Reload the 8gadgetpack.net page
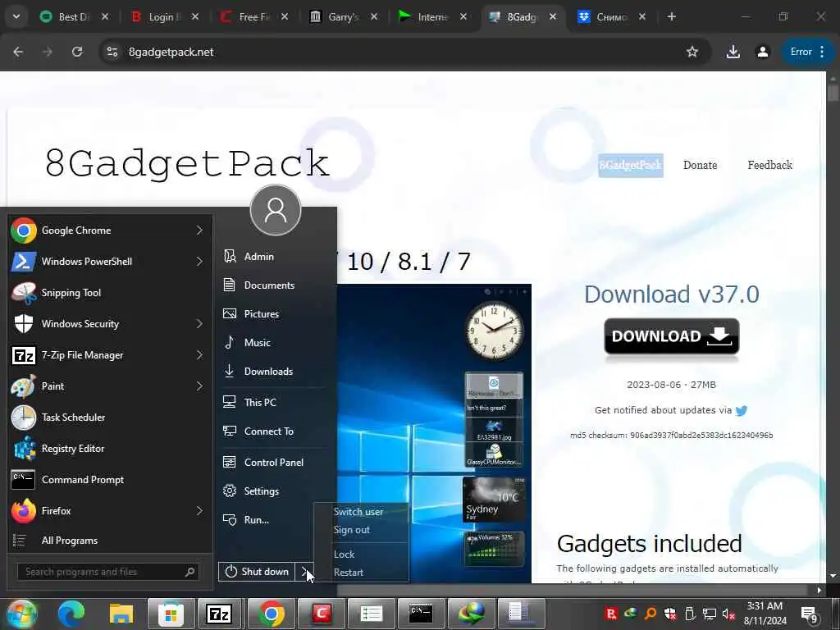This screenshot has width=840, height=630. tap(77, 52)
